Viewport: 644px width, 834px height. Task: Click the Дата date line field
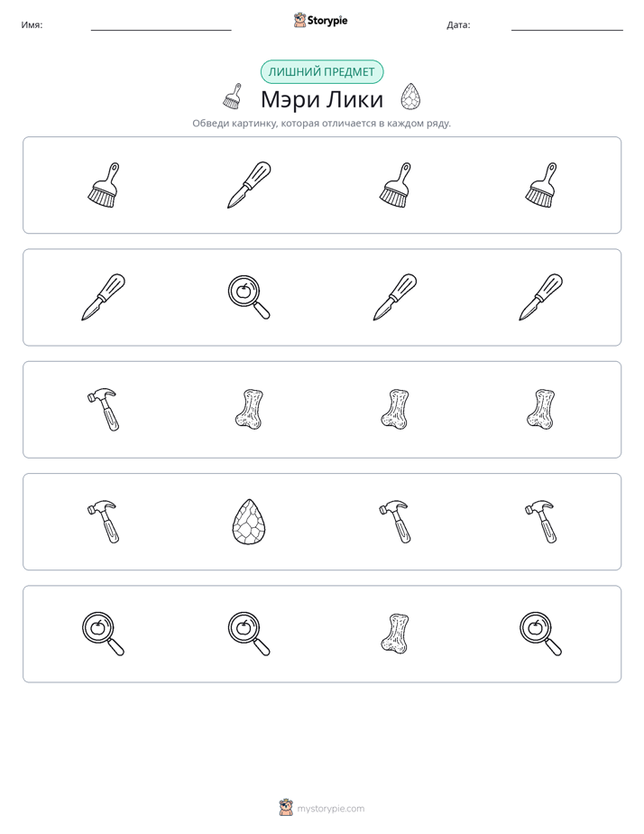coord(567,25)
